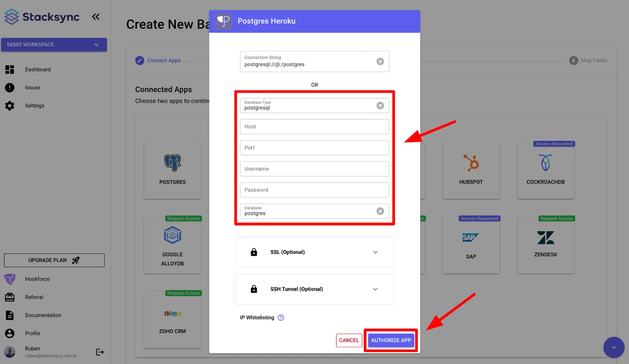The height and width of the screenshot is (364, 629).
Task: Open Dashboard from sidebar menu
Action: point(38,70)
